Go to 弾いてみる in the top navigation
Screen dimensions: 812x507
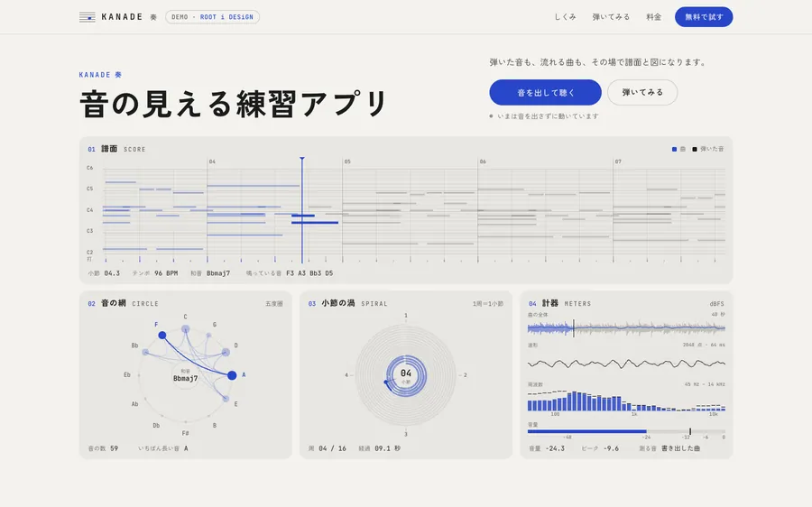coord(611,17)
